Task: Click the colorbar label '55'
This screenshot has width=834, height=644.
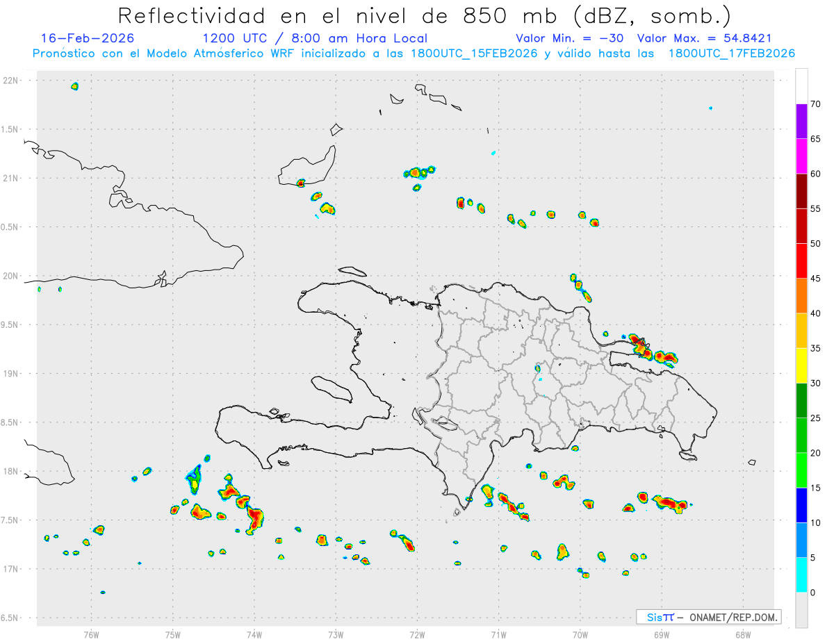Action: point(816,208)
